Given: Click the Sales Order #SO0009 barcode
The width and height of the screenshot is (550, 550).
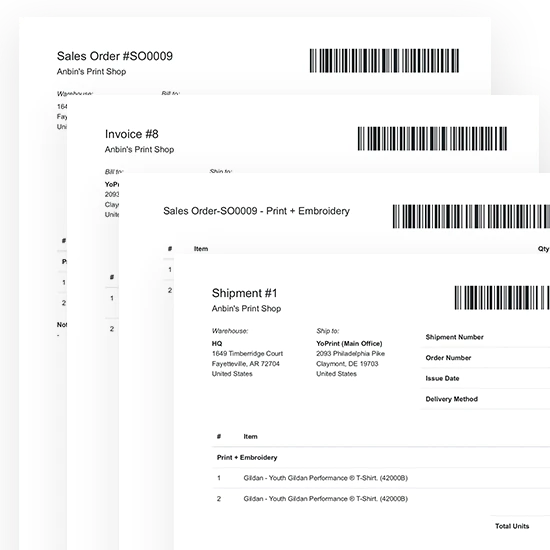Looking at the screenshot, I should 384,61.
